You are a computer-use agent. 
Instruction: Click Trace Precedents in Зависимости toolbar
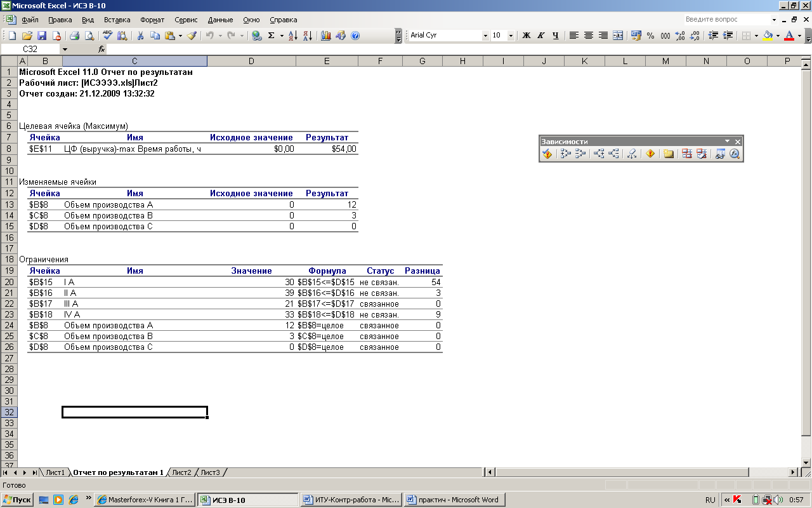coord(566,154)
